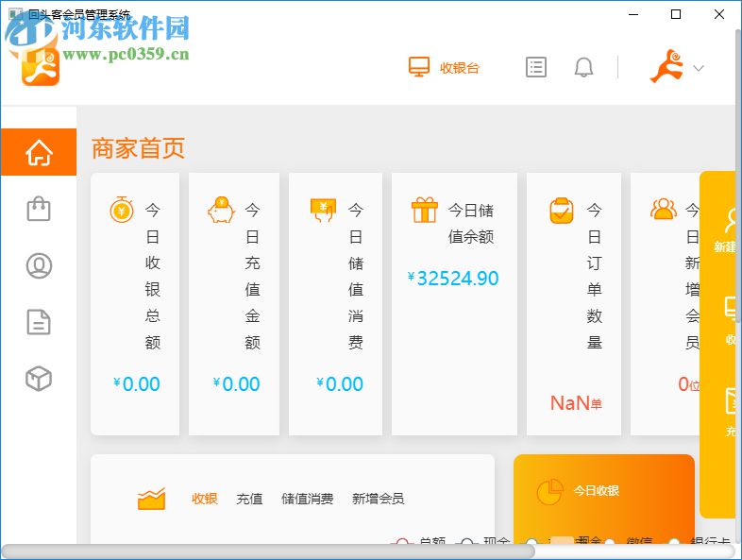Screen dimensions: 742x560
Task: Click the 今日储值余额 card title
Action: click(x=471, y=223)
